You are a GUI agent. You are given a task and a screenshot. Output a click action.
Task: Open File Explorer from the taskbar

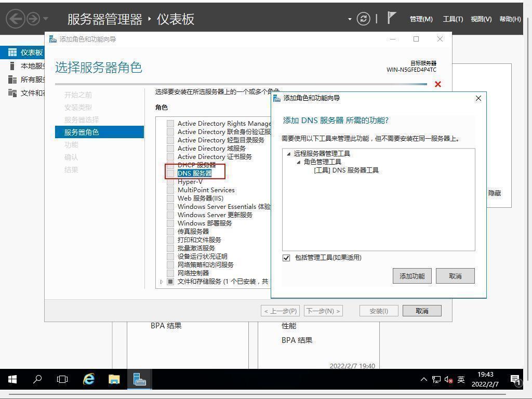pyautogui.click(x=114, y=379)
